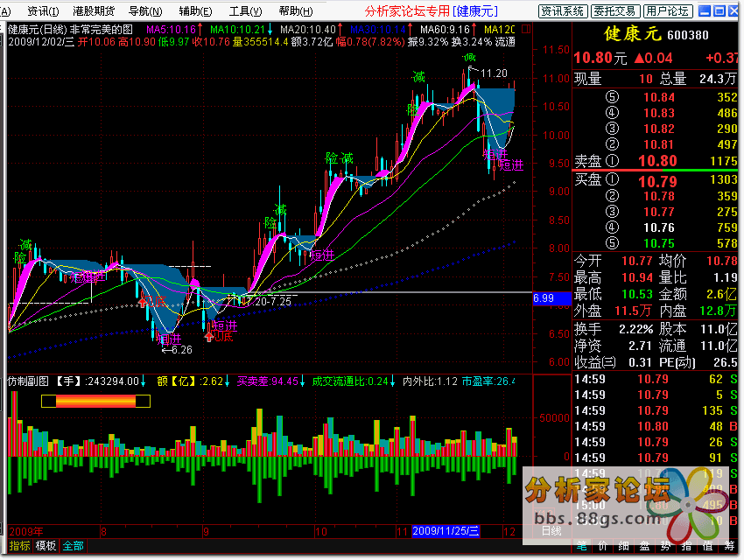Click the red up-arrow signal near 7.00
Image resolution: width=744 pixels, height=560 pixels.
(143, 302)
